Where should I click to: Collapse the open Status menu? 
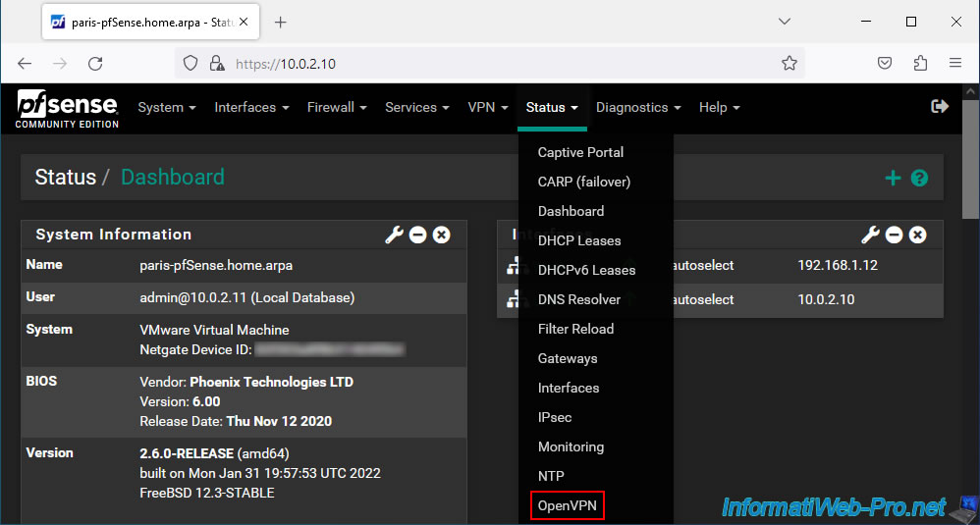click(x=552, y=107)
